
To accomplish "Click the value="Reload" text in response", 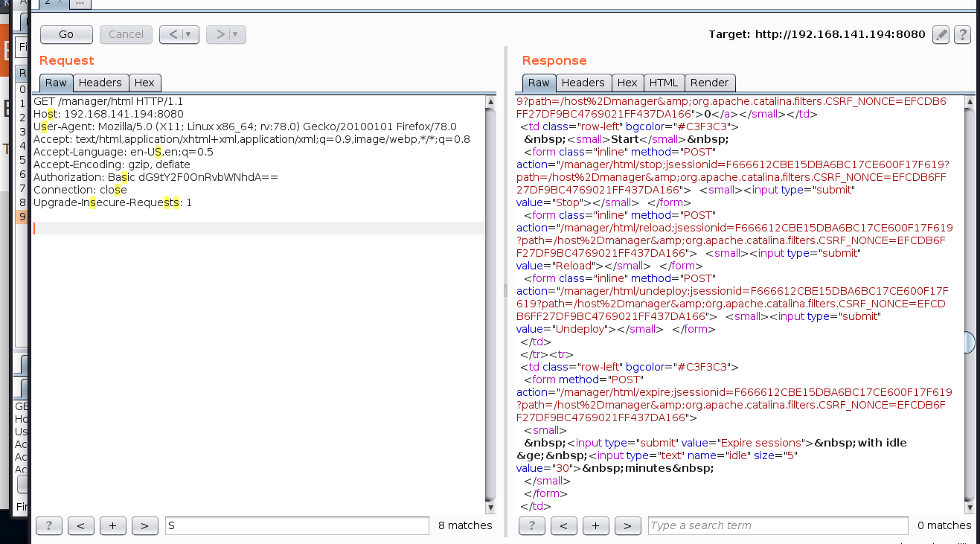I will point(554,266).
